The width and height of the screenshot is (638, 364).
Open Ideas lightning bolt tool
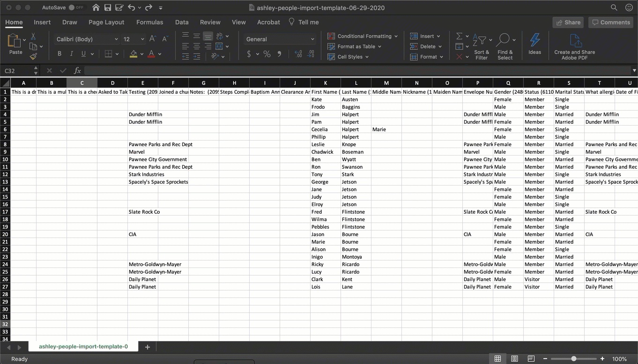(x=534, y=44)
